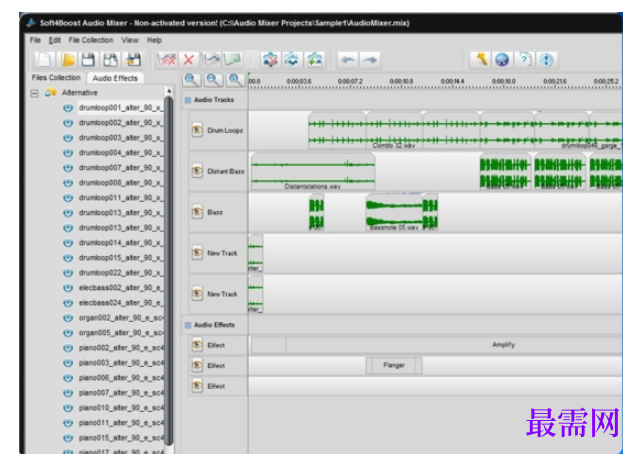Collapse the Audio Effects section

188,325
